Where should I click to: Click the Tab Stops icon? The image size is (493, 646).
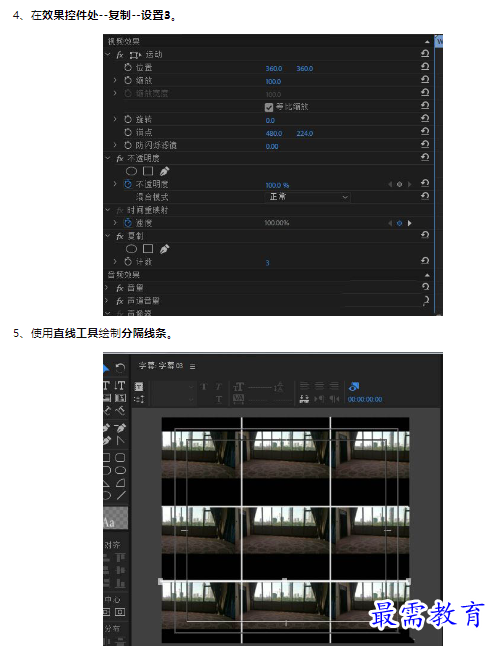point(304,399)
